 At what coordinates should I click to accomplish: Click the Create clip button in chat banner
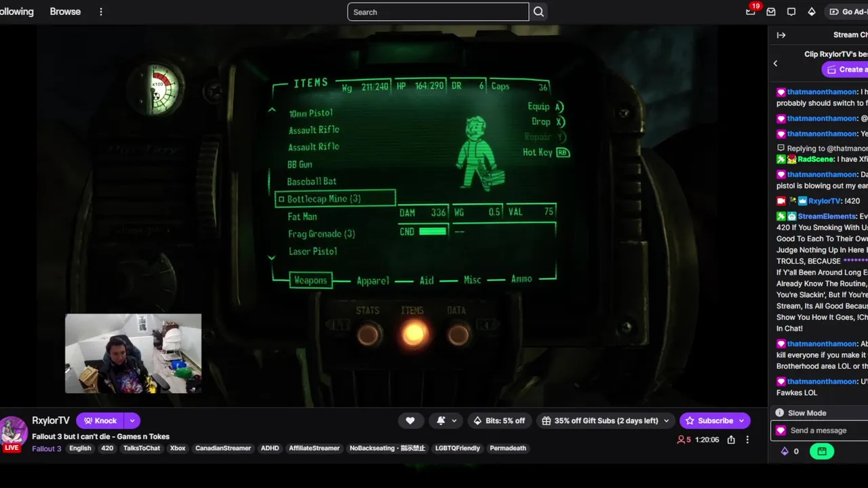[x=845, y=69]
